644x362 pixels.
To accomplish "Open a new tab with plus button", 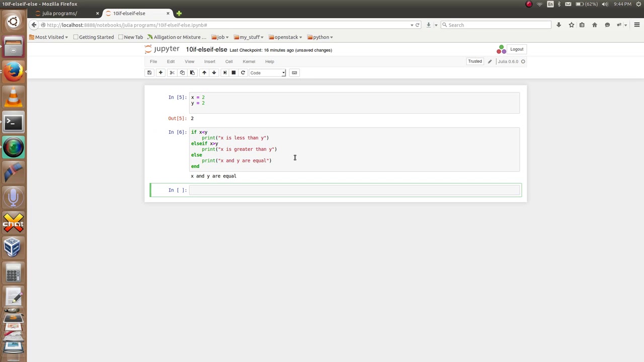I will 179,13.
